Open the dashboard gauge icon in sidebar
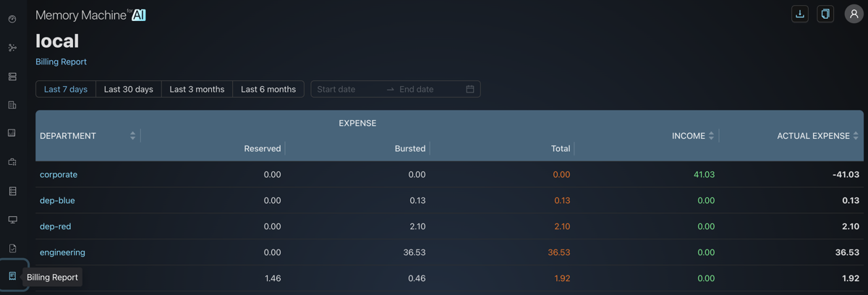Image resolution: width=868 pixels, height=295 pixels. 12,20
